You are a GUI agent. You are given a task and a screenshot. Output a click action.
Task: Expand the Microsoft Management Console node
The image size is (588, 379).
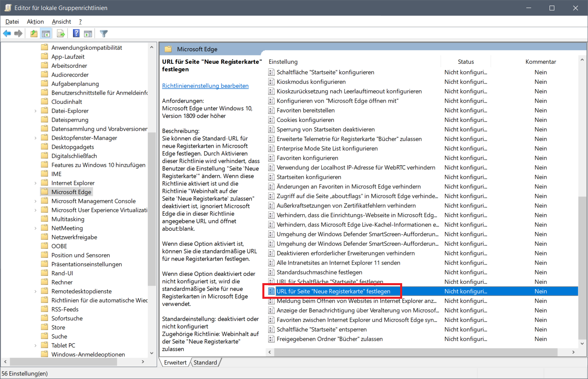[35, 201]
